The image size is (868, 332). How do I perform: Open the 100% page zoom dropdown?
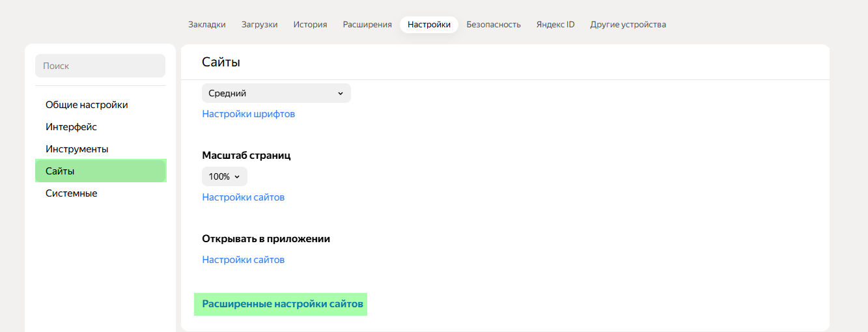click(224, 176)
